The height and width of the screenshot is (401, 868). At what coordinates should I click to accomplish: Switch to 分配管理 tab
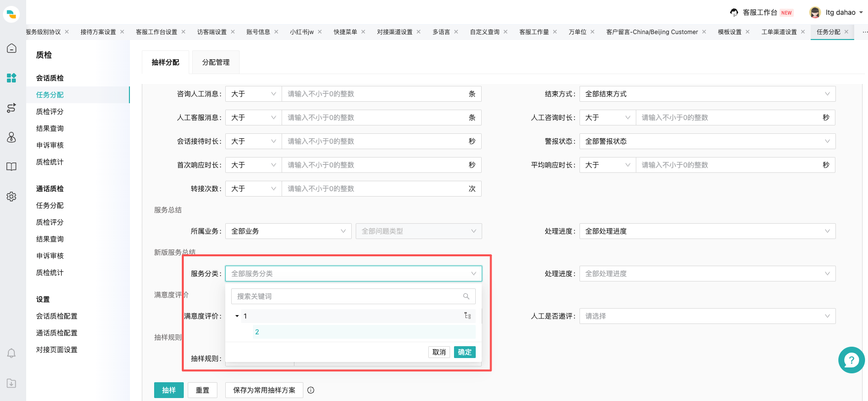[216, 62]
